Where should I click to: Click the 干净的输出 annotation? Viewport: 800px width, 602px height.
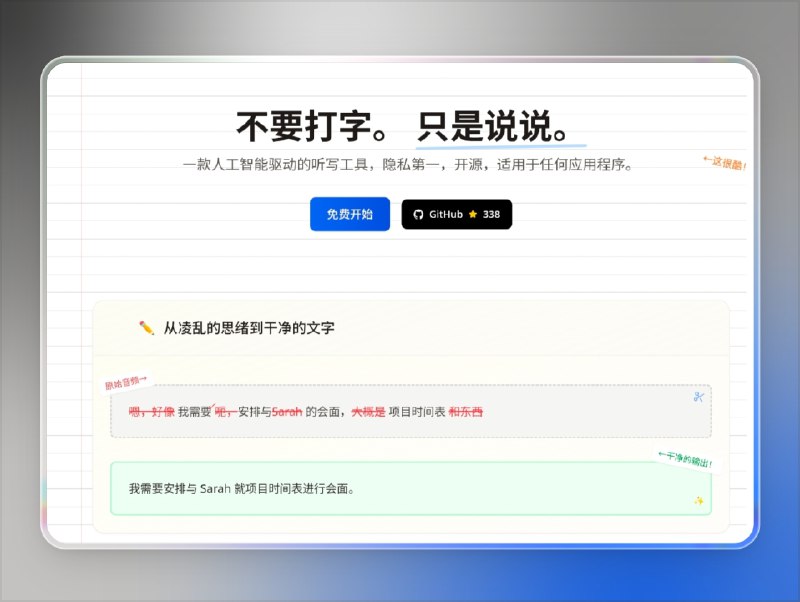(687, 457)
